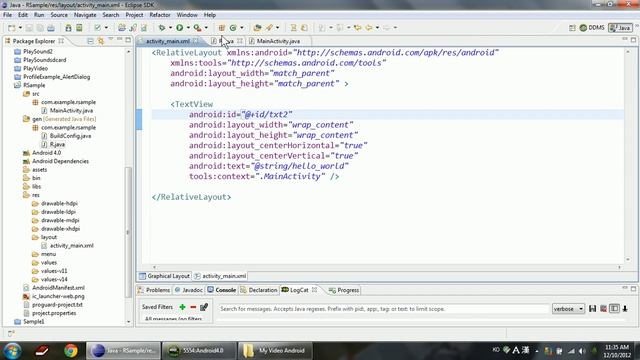The image size is (640, 360).
Task: Switch to the Declaration tab
Action: click(258, 290)
